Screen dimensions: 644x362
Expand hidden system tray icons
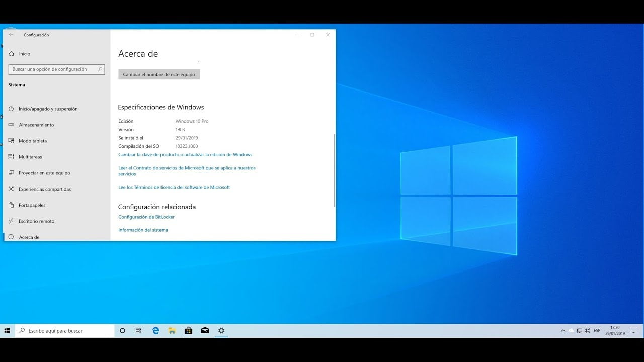(x=562, y=330)
